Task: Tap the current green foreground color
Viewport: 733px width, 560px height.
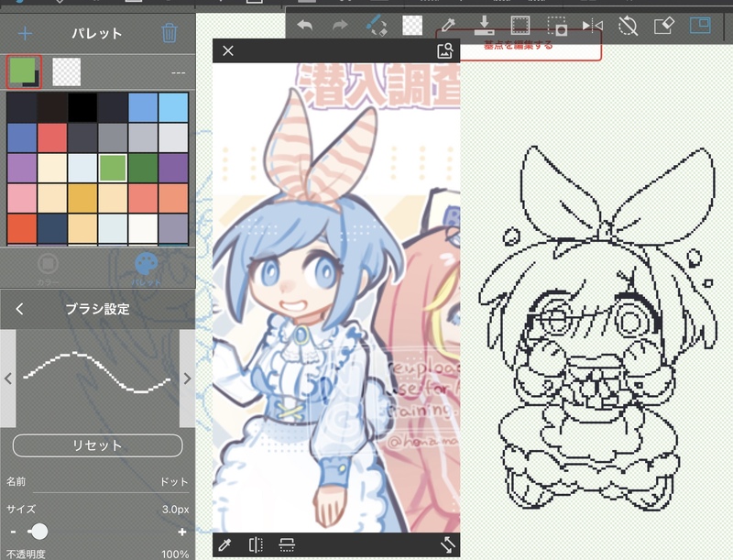Action: pos(24,71)
